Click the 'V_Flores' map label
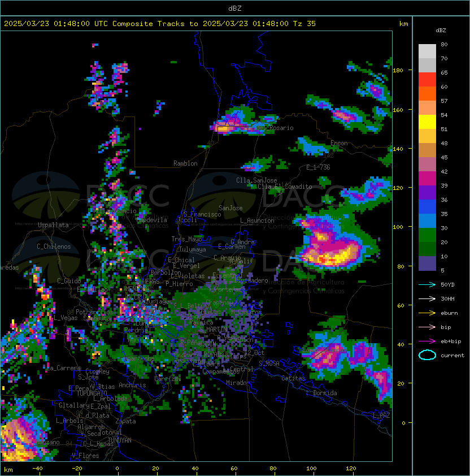This screenshot has width=470, height=476. (x=85, y=456)
